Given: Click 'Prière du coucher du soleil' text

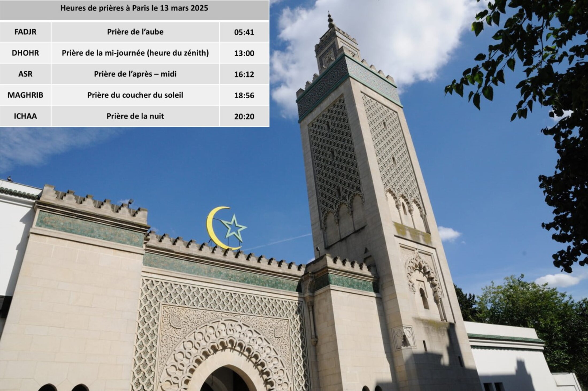Looking at the screenshot, I should point(135,95).
